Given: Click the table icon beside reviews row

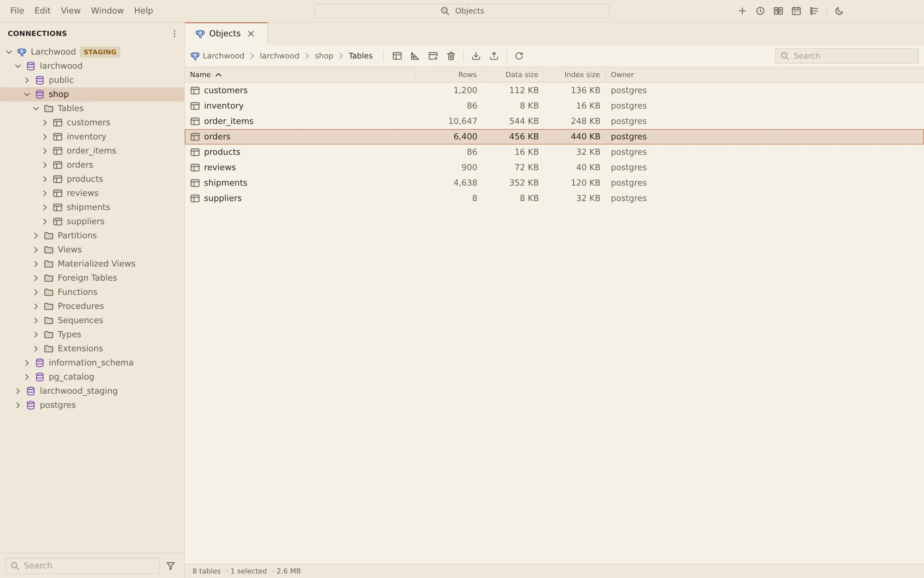Looking at the screenshot, I should [x=195, y=167].
